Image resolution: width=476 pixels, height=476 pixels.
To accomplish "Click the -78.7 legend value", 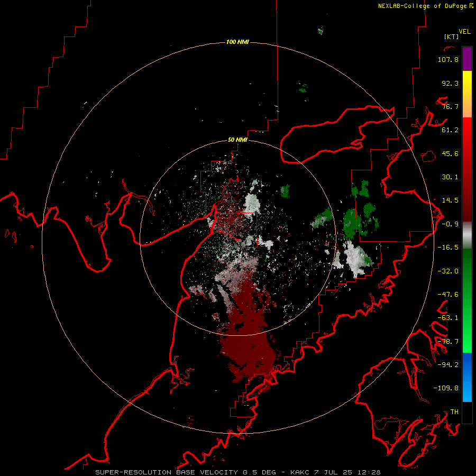I will (448, 342).
